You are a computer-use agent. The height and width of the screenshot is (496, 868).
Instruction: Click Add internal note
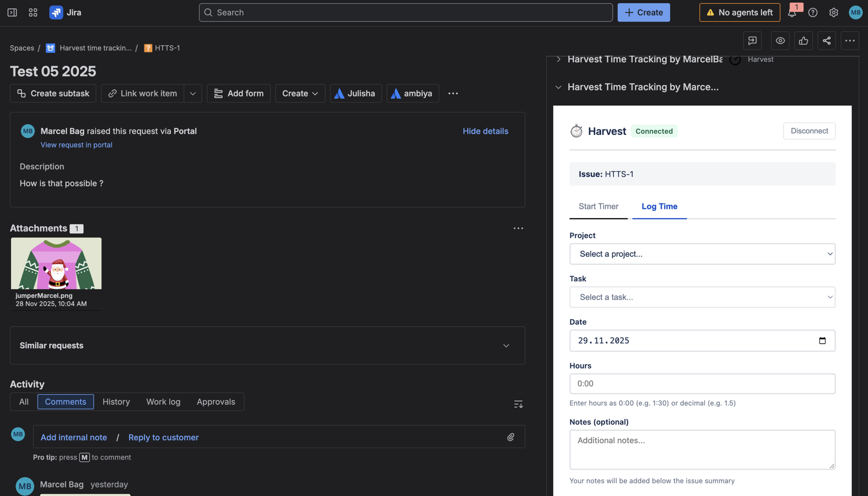(73, 437)
